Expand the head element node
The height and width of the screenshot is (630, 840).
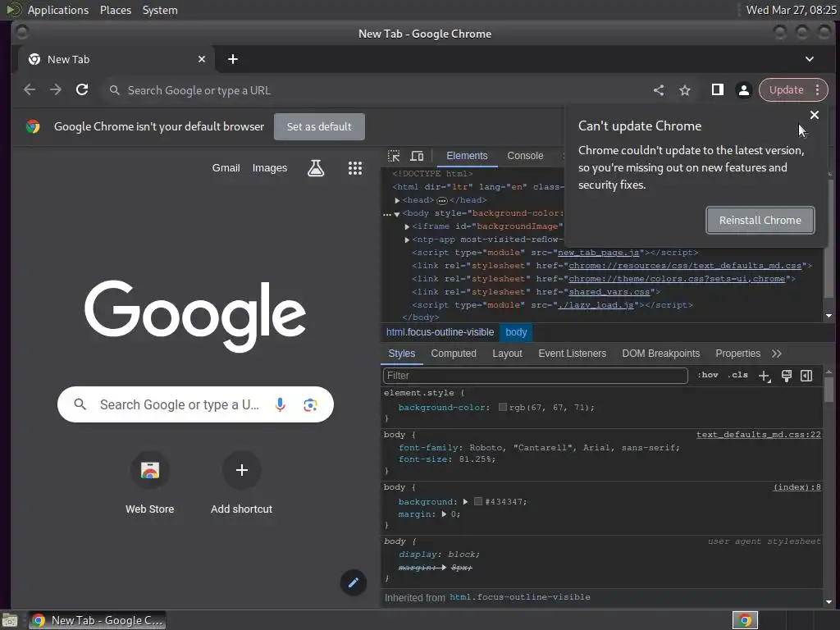397,200
